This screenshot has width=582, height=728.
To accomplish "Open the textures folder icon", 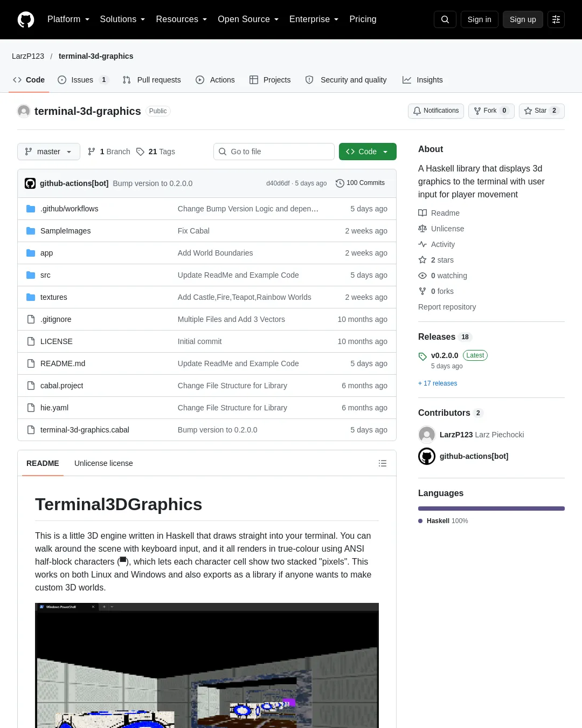I will coord(31,297).
